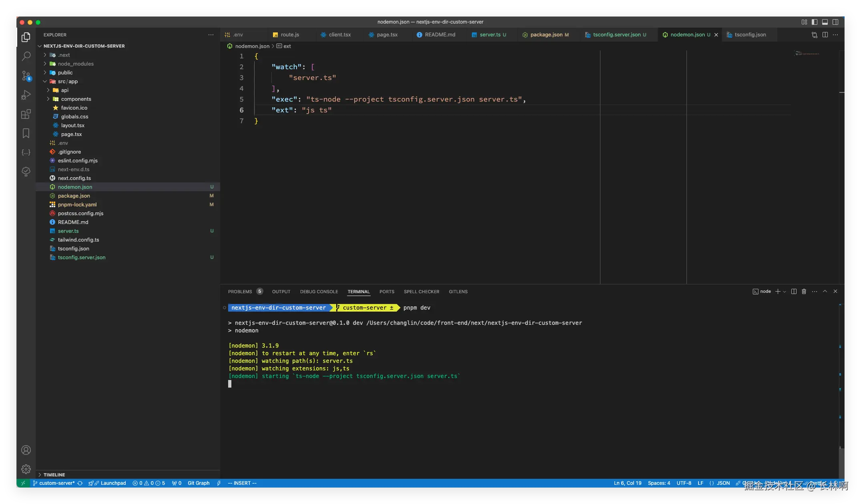Toggle bottom panel layout button

click(x=825, y=22)
